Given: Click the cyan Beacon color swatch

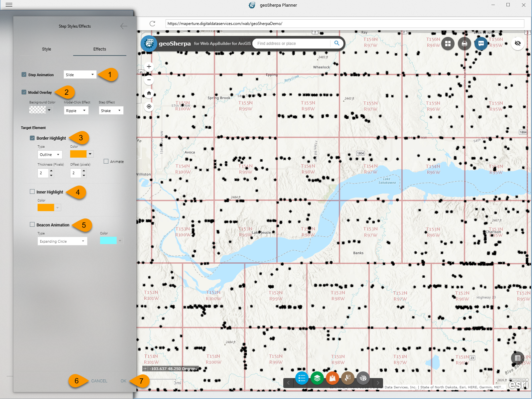Looking at the screenshot, I should (108, 240).
